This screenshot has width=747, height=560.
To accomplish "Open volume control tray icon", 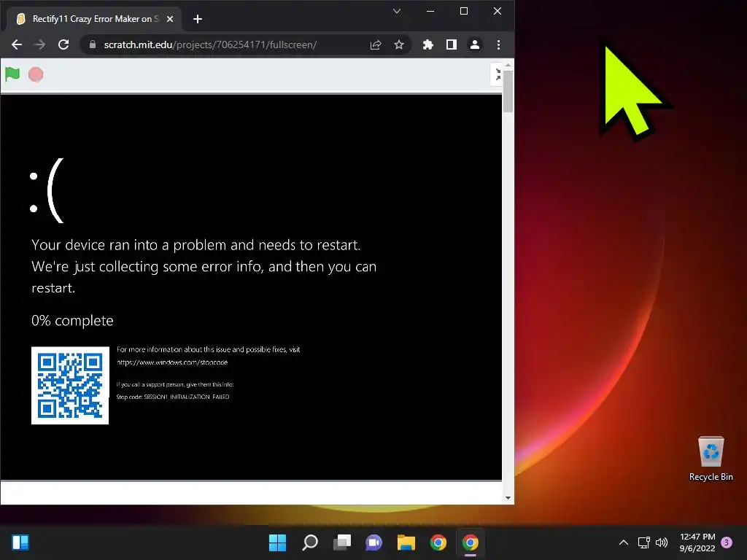I will click(662, 542).
